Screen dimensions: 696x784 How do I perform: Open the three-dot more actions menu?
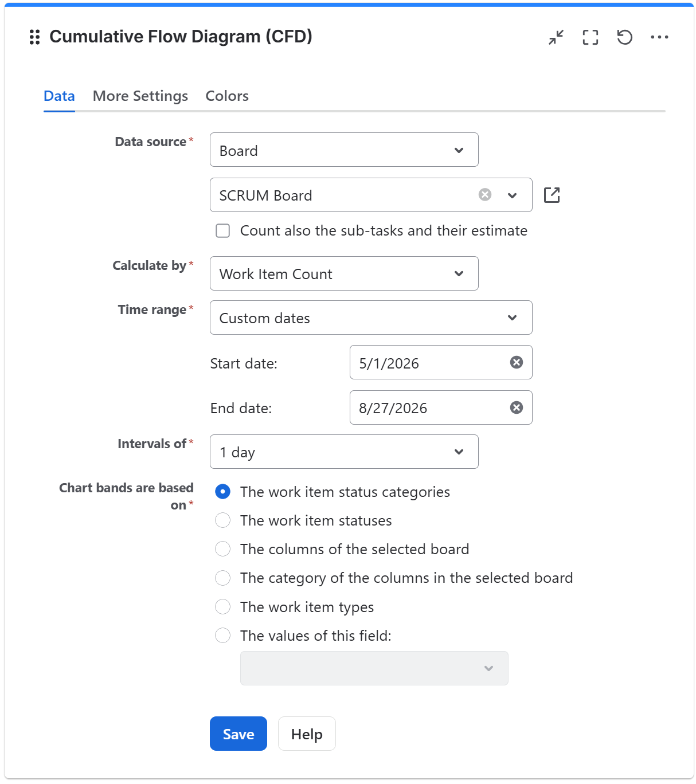pos(659,37)
